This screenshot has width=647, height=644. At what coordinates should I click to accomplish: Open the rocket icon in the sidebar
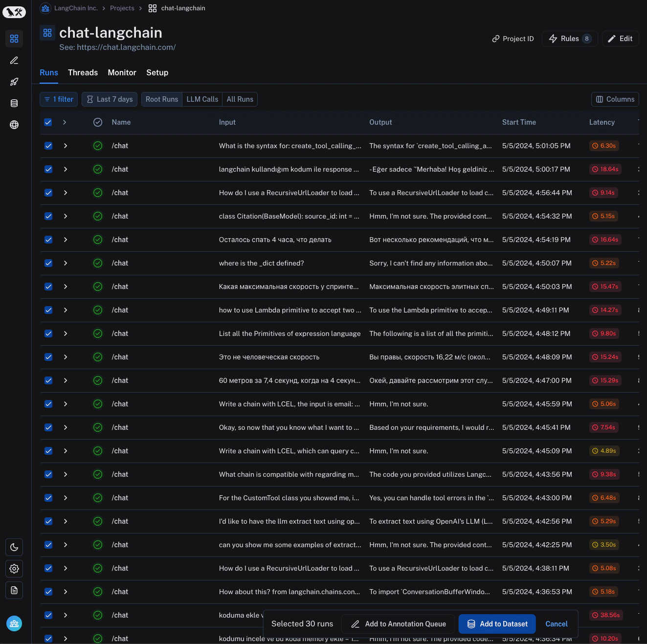point(14,82)
